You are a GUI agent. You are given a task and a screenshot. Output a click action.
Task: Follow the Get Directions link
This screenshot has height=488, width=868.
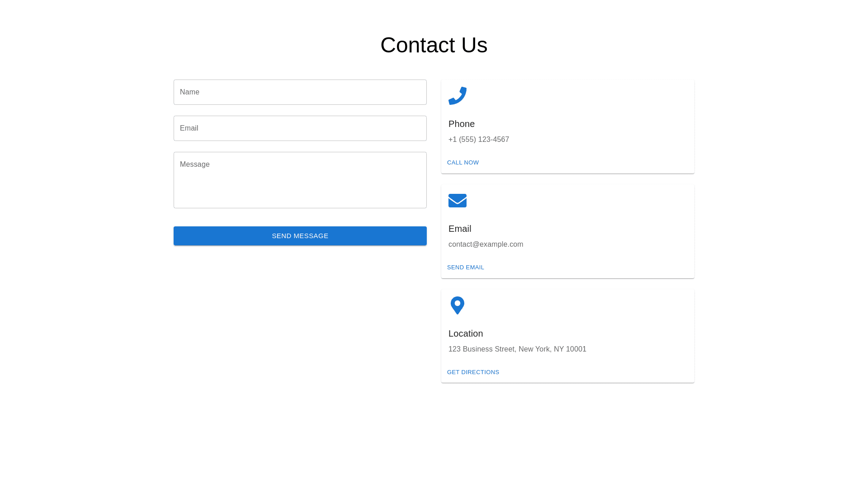point(473,372)
